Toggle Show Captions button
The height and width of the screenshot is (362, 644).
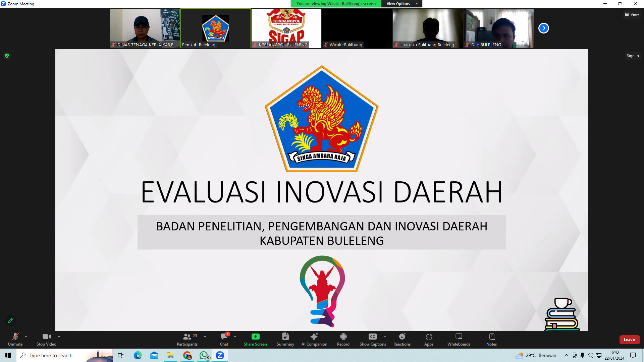click(373, 339)
